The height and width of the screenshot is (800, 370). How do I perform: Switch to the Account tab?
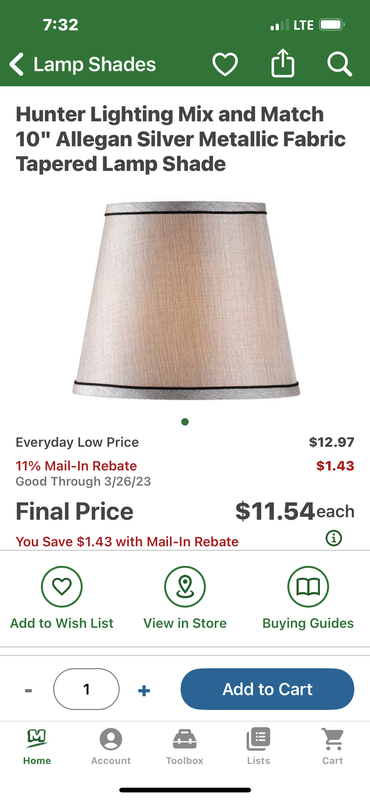pos(111,747)
